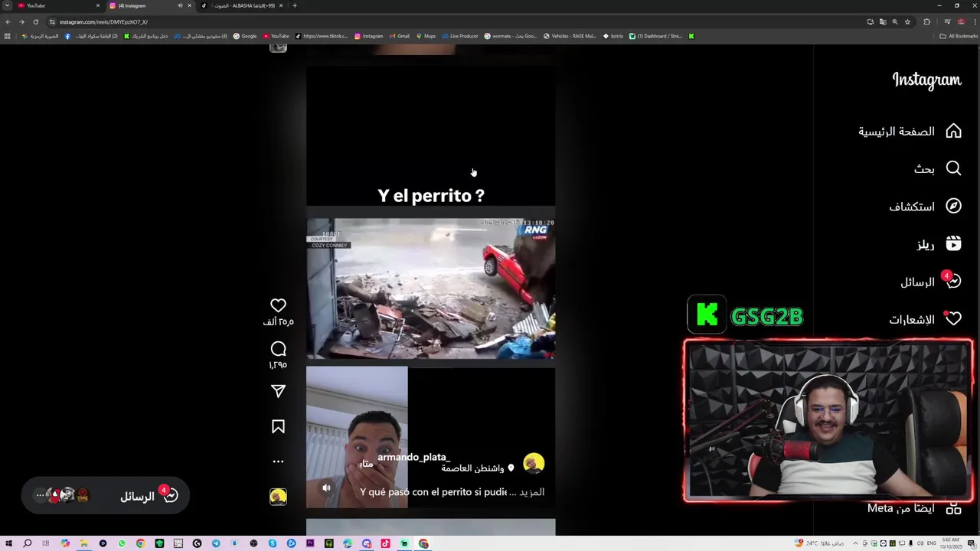Open the zoom magnifier in address bar

pos(894,21)
